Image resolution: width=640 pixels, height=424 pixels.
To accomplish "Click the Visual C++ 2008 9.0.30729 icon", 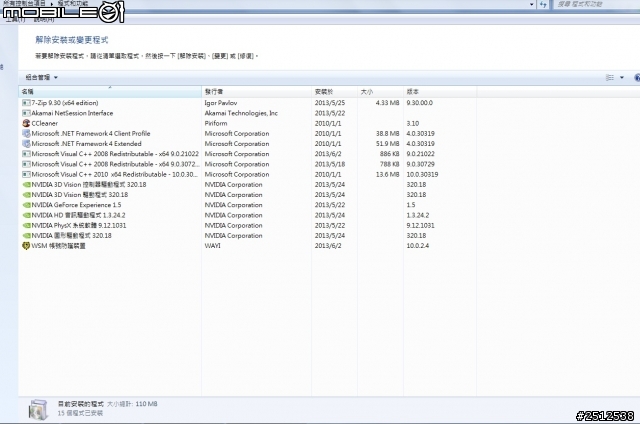I will coord(26,164).
